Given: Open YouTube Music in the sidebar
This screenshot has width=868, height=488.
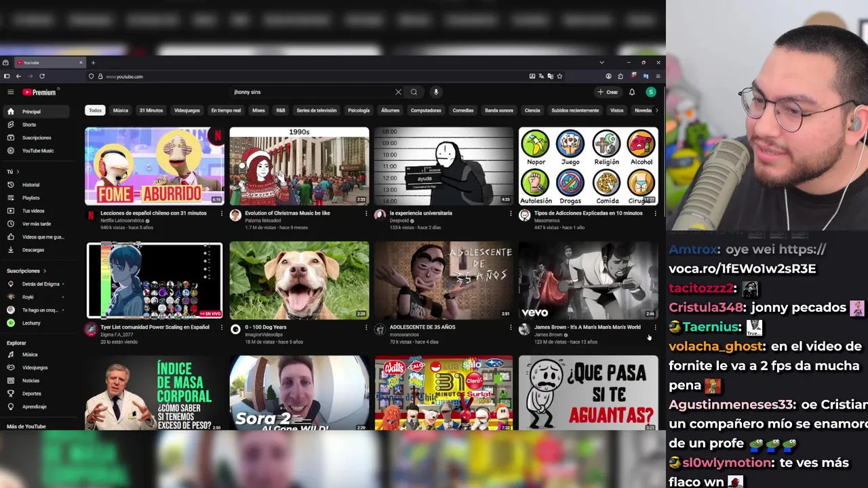Looking at the screenshot, I should click(35, 150).
